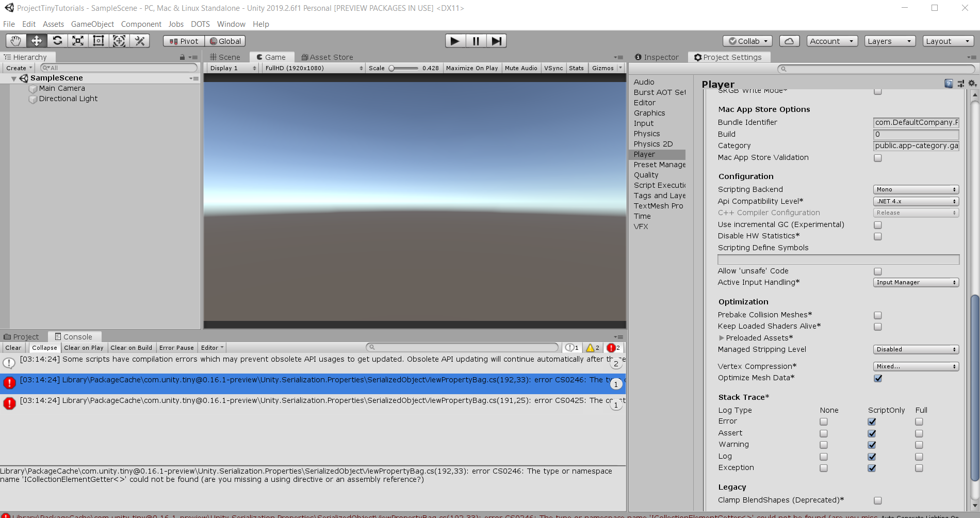
Task: Open SampleScene context menu icon
Action: pos(194,78)
